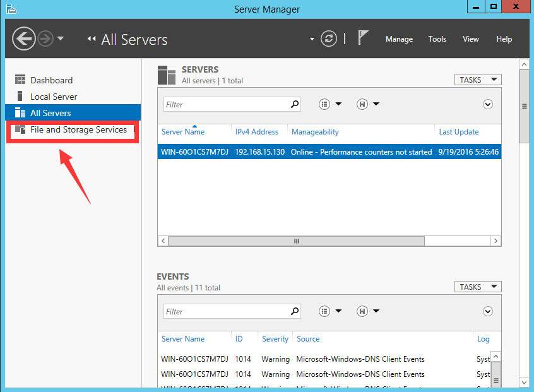This screenshot has height=392, width=534.
Task: Click the SERVERS heading icon
Action: 166,74
